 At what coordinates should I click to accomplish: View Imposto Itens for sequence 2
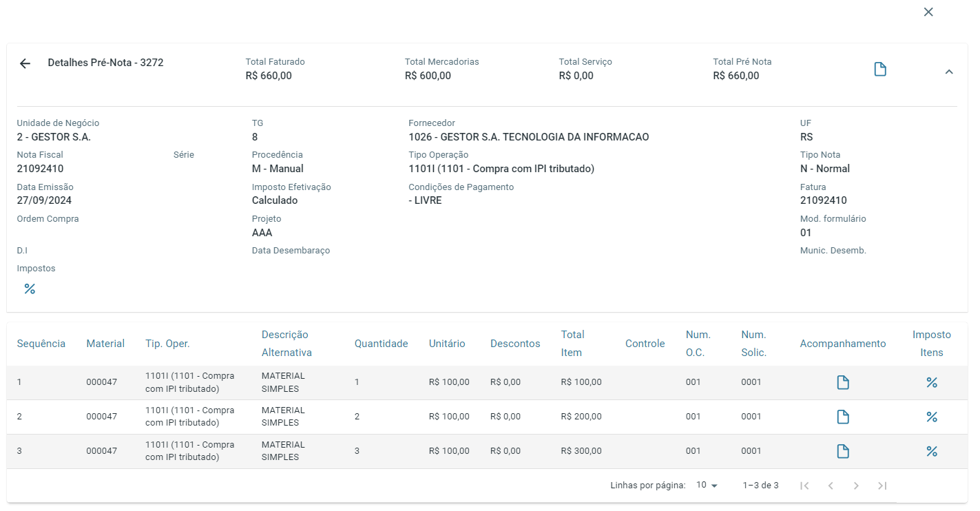[931, 417]
